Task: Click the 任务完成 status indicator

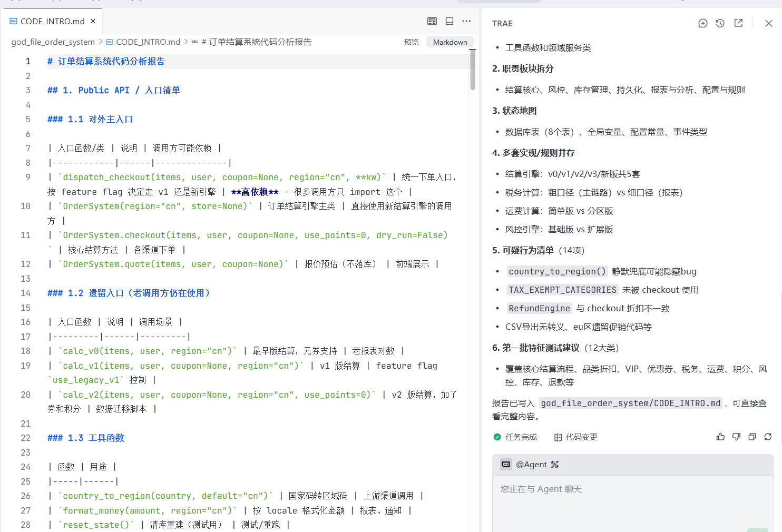Action: click(x=515, y=437)
